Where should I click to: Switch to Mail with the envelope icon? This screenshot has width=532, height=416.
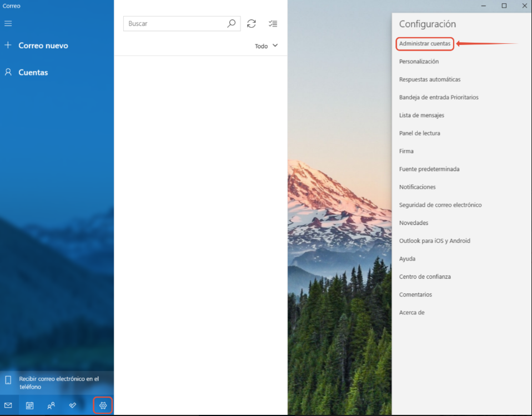click(x=8, y=405)
